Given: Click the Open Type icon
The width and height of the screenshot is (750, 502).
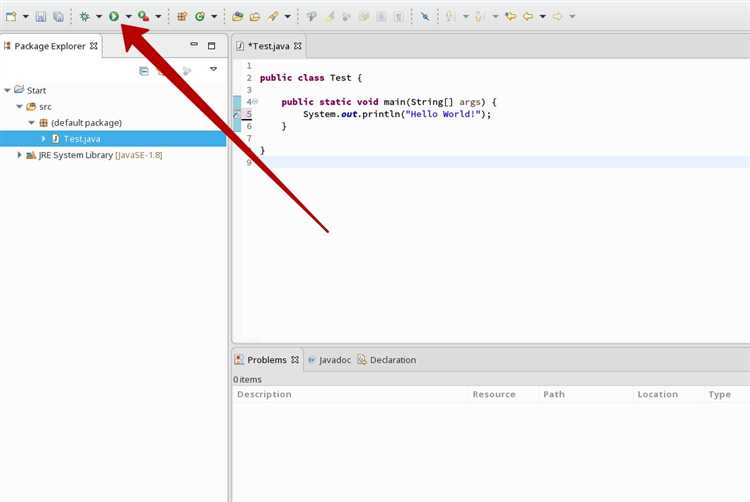Looking at the screenshot, I should [238, 16].
